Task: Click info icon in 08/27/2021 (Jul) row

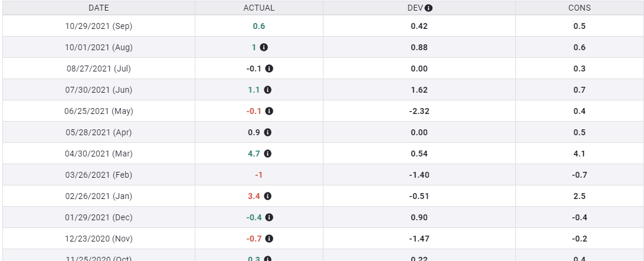Action: [x=269, y=68]
